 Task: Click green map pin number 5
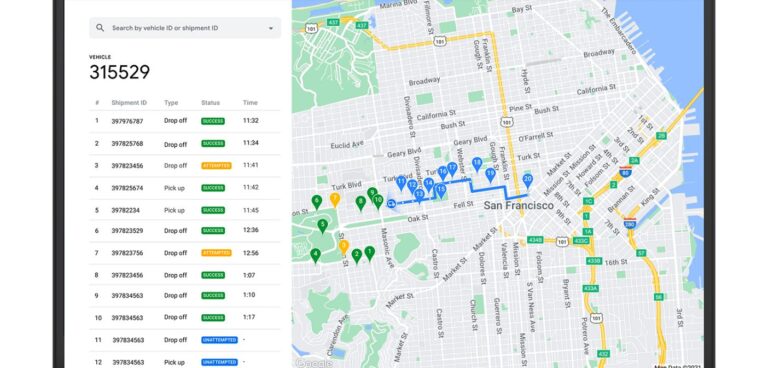322,226
